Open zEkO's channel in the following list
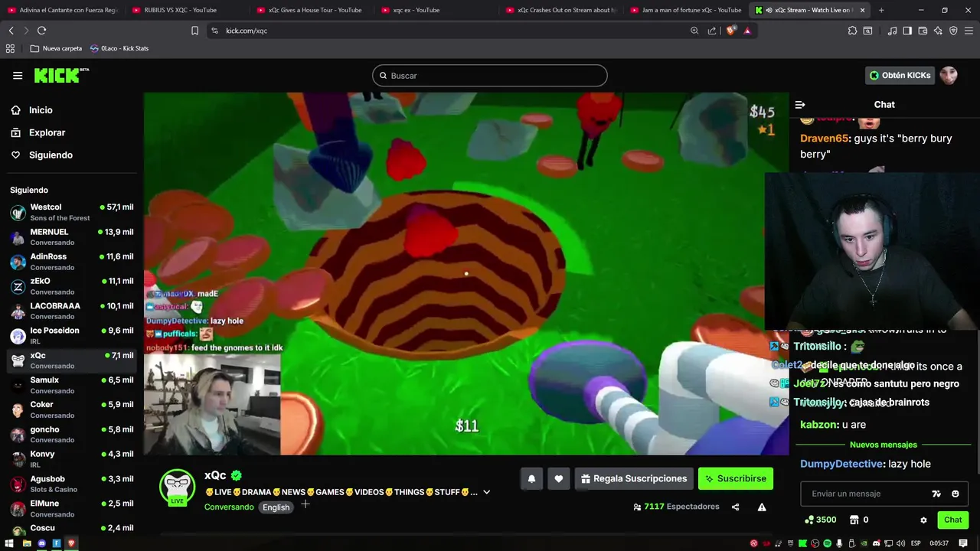The image size is (980, 551). point(71,286)
